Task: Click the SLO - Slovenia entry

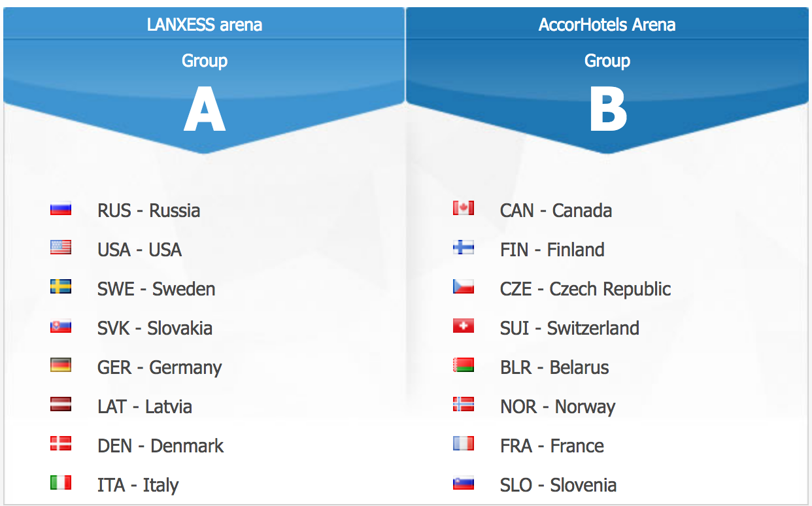Action: coord(558,485)
